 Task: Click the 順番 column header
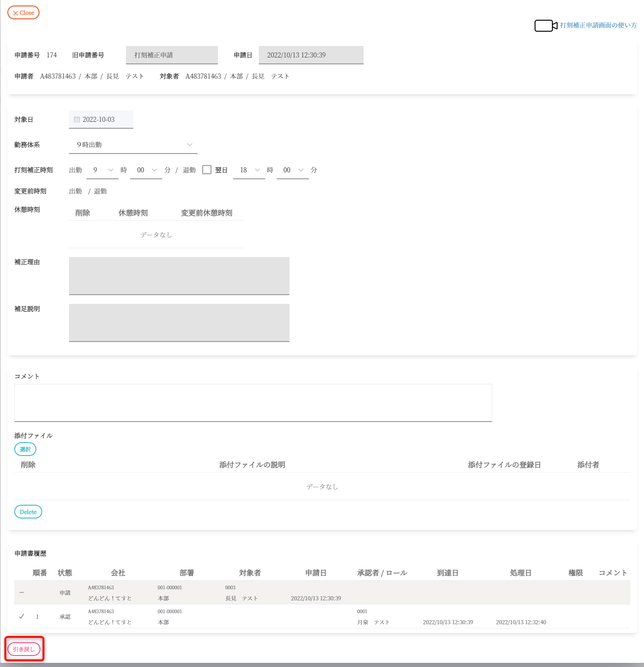pyautogui.click(x=40, y=573)
